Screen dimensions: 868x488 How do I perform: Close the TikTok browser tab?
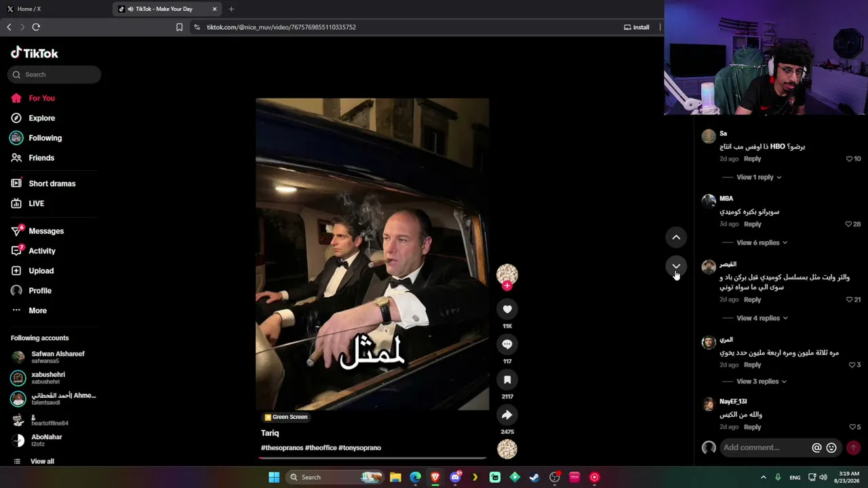coord(215,9)
